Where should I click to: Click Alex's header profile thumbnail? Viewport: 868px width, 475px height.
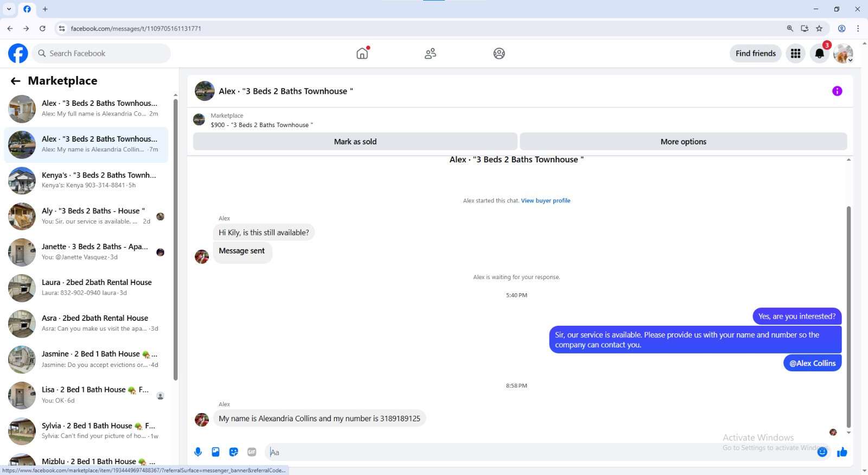click(205, 91)
